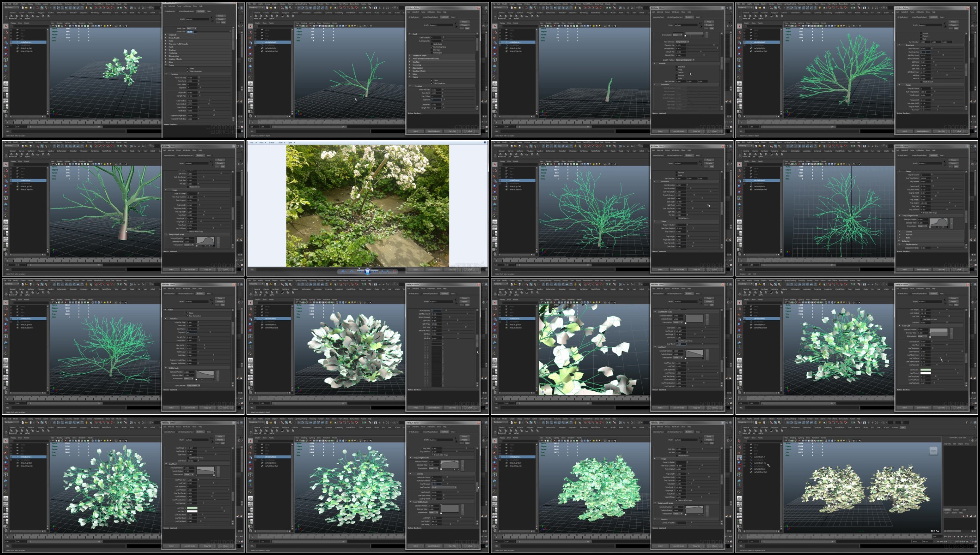This screenshot has width=980, height=555.
Task: Open the Open dropdown in the photo viewer
Action: [x=291, y=142]
